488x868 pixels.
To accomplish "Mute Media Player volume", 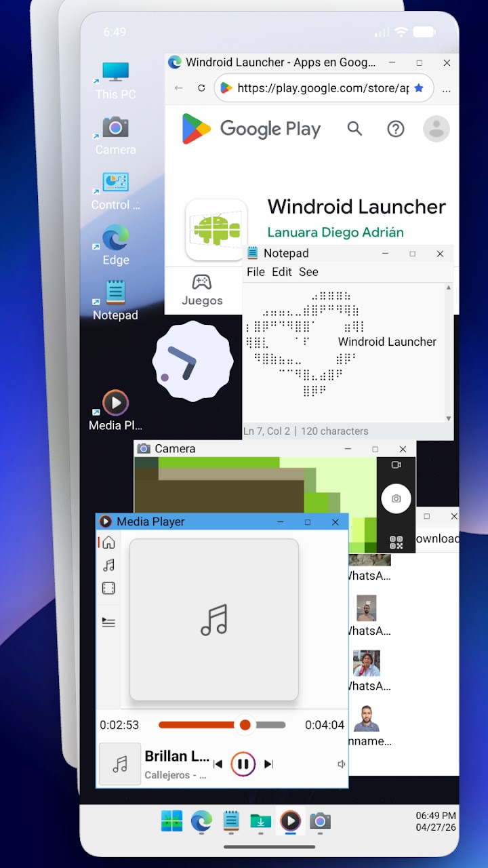I will coord(342,764).
